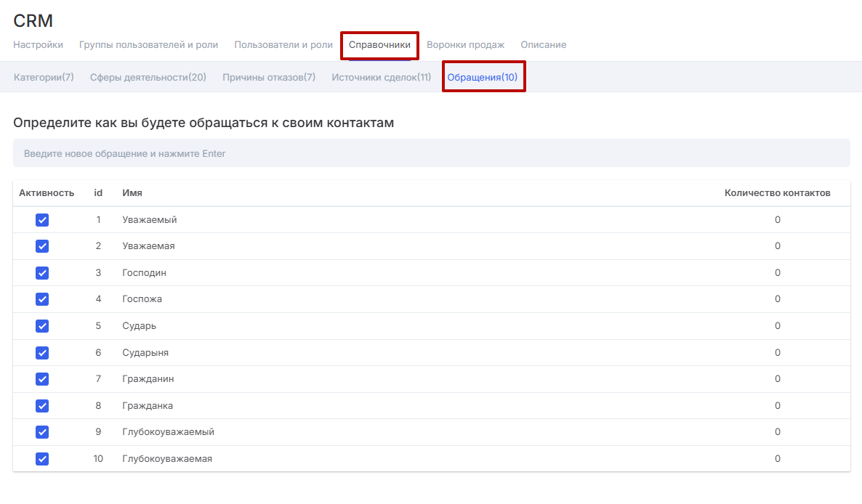Select the Обращения(10) sub-tab
Image resolution: width=862 pixels, height=504 pixels.
(483, 77)
